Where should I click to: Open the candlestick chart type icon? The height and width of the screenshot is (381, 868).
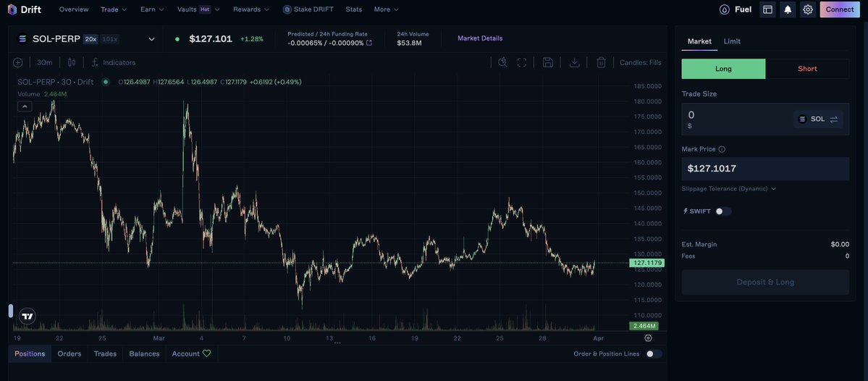(x=72, y=62)
